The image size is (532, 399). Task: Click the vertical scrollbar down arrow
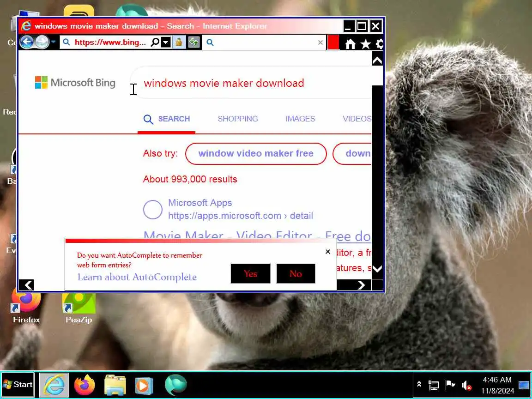pos(377,269)
